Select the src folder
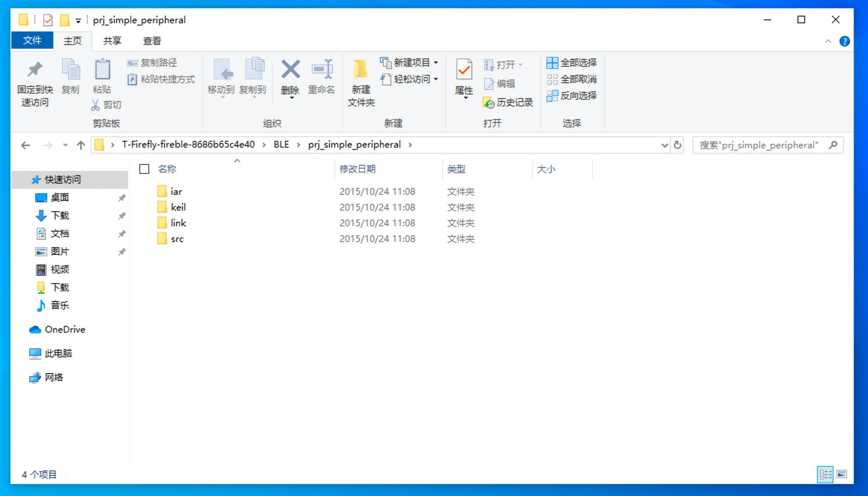Viewport: 868px width, 496px height. [177, 239]
